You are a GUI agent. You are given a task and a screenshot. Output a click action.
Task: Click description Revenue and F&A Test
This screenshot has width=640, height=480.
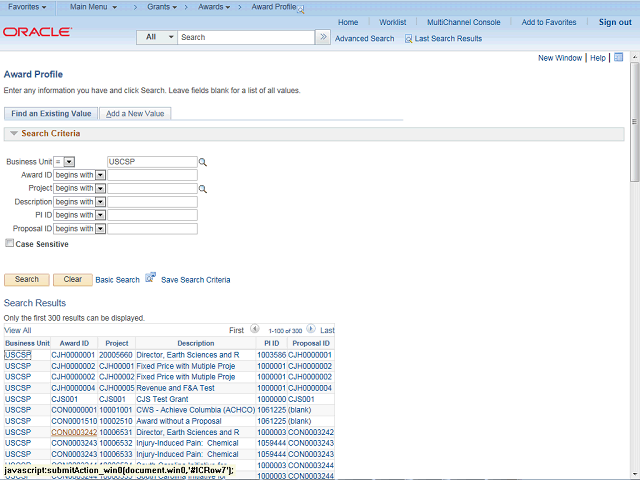175,388
